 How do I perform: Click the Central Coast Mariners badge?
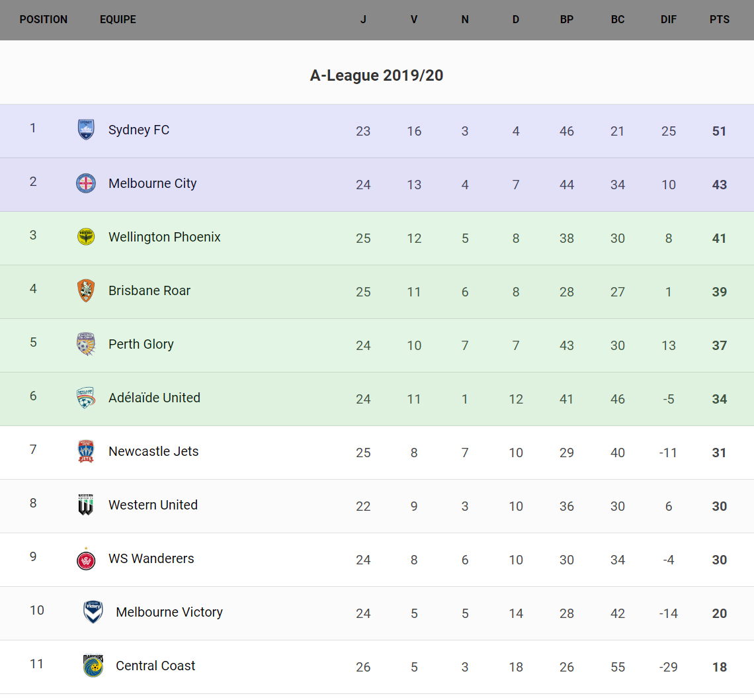[x=93, y=666]
